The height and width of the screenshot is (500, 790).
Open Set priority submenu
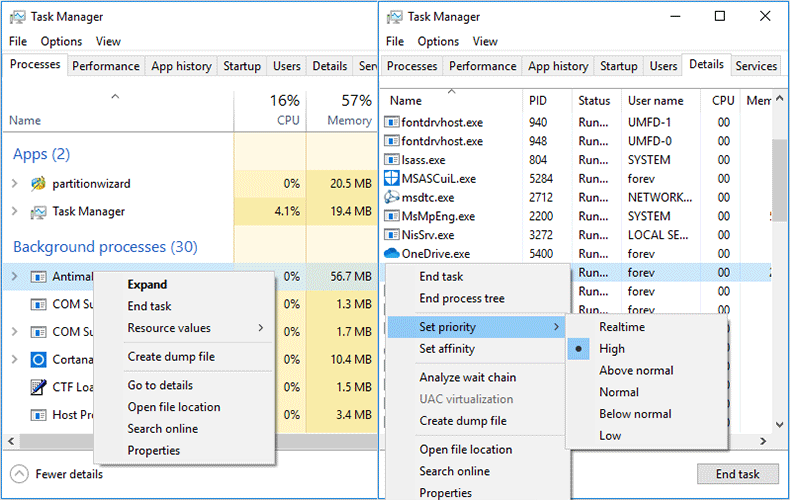coord(476,327)
